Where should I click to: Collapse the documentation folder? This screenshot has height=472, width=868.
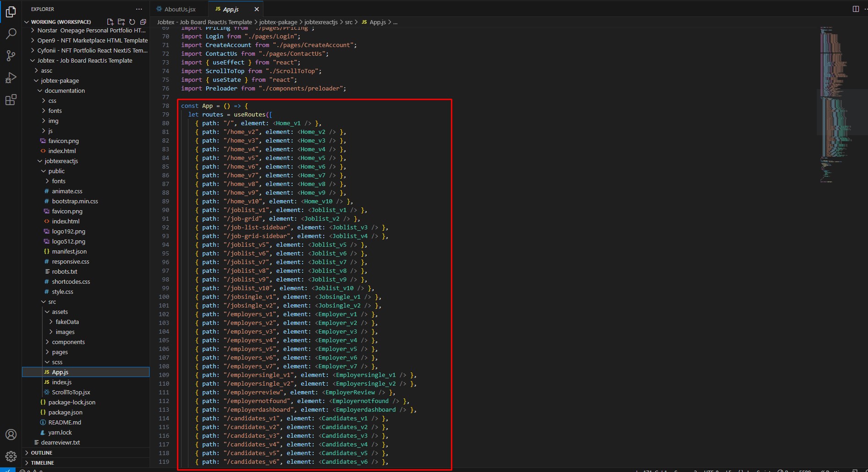click(64, 91)
